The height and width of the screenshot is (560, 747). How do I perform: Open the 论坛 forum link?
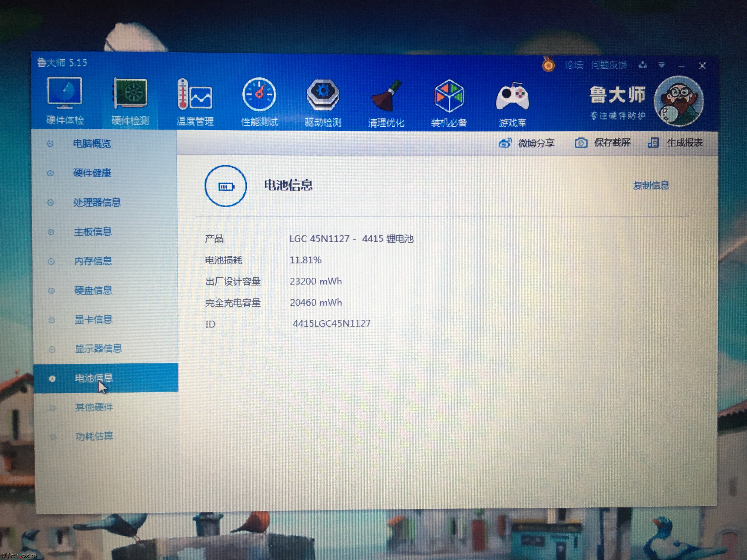tap(573, 65)
